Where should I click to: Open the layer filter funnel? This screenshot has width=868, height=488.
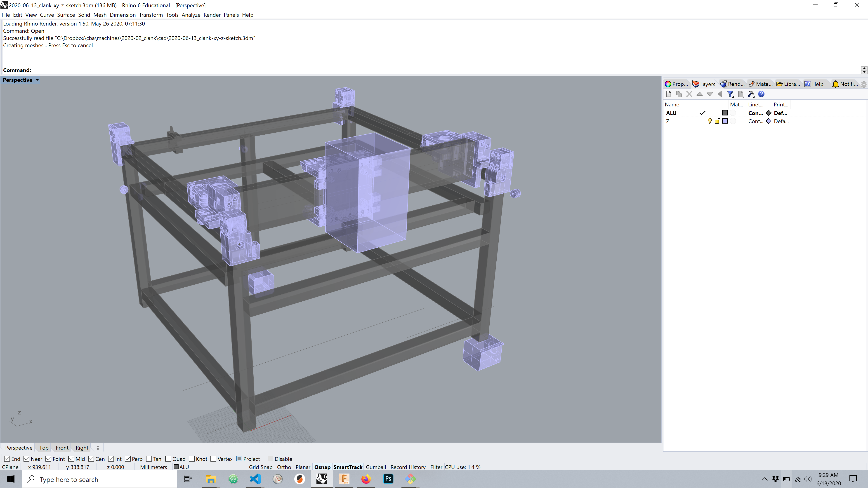point(730,94)
